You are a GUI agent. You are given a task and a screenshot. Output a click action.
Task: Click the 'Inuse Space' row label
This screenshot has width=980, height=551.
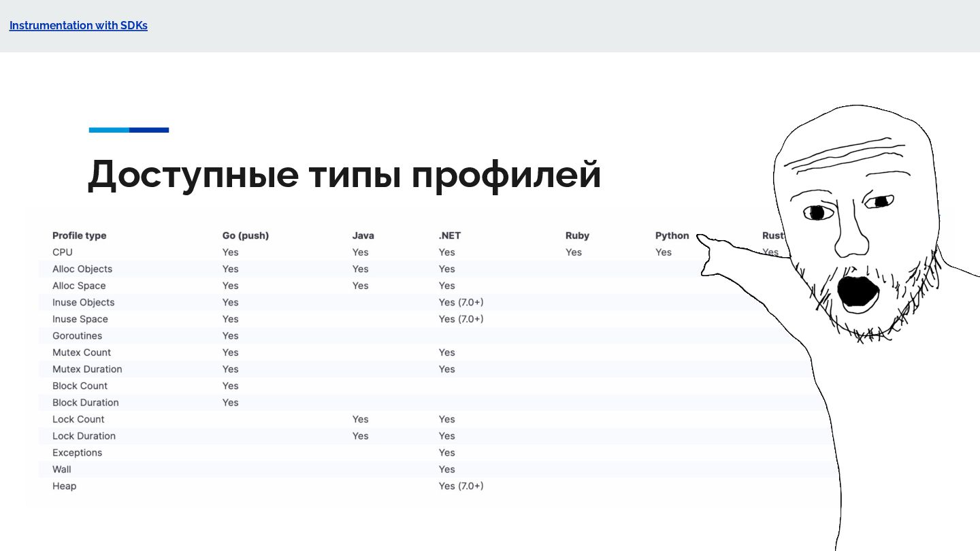click(x=80, y=319)
